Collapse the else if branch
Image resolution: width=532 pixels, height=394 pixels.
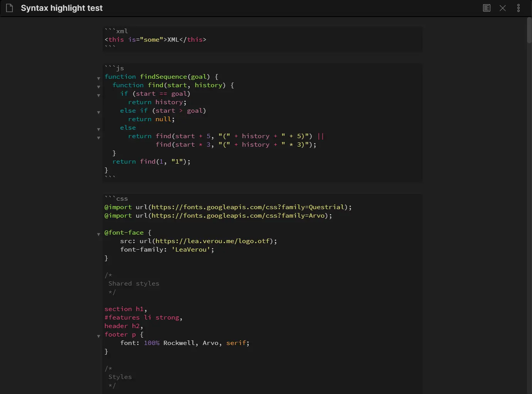click(99, 112)
